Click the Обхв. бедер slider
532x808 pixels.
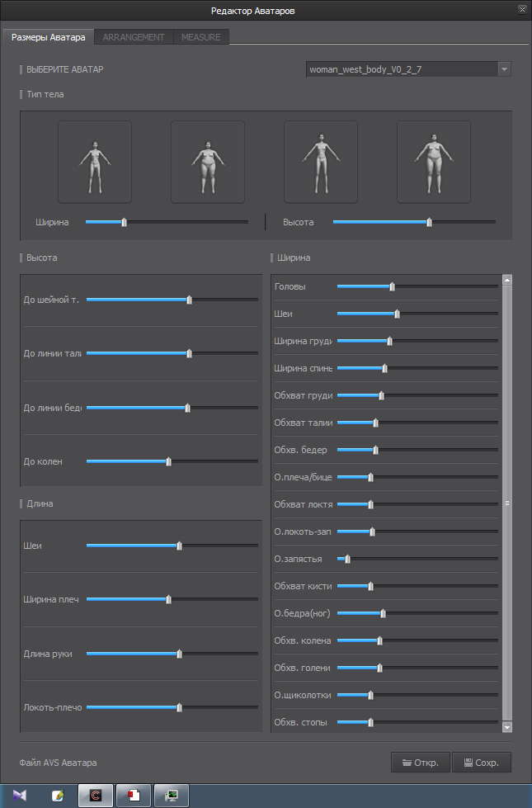click(417, 450)
